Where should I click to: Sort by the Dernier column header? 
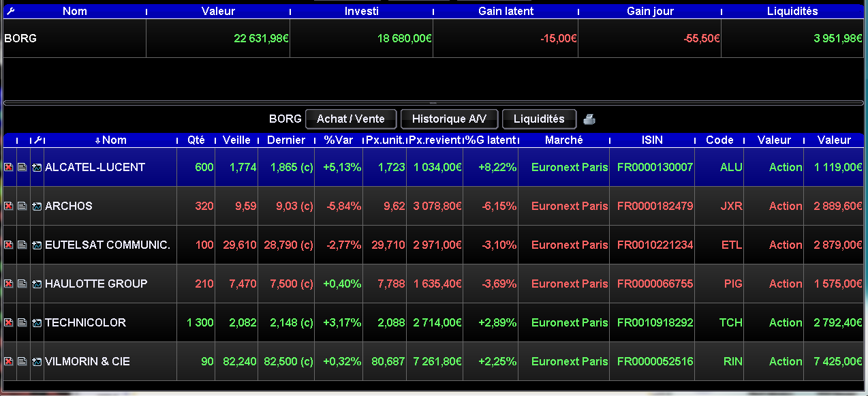pyautogui.click(x=286, y=140)
